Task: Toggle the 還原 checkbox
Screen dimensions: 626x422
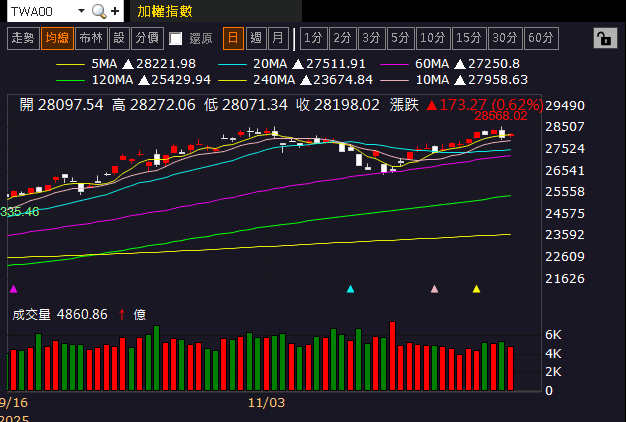Action: (x=176, y=39)
